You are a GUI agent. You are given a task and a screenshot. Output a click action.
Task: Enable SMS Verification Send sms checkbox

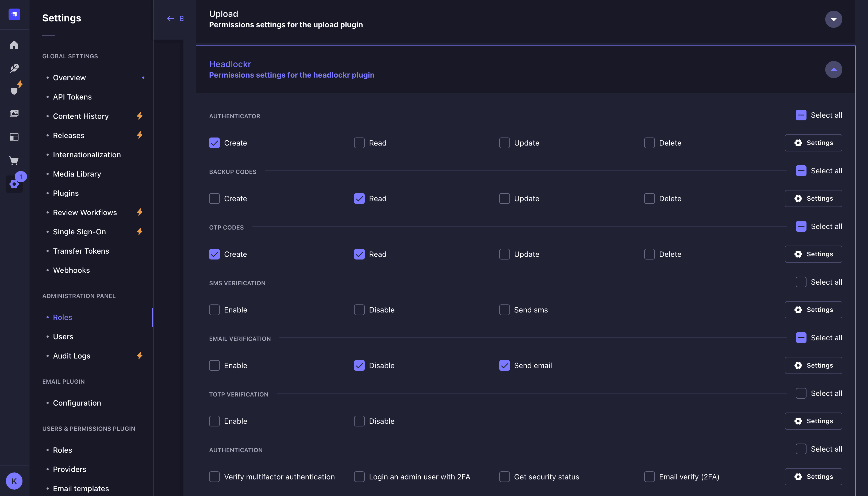(x=504, y=310)
